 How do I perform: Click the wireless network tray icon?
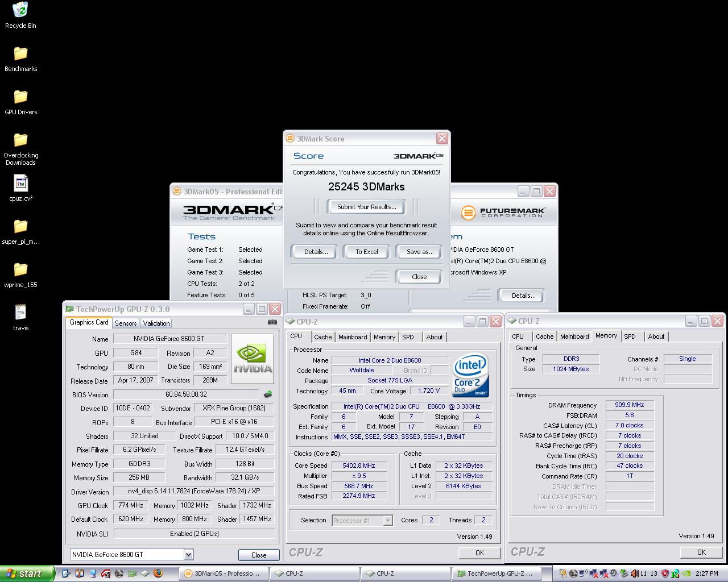pos(584,573)
